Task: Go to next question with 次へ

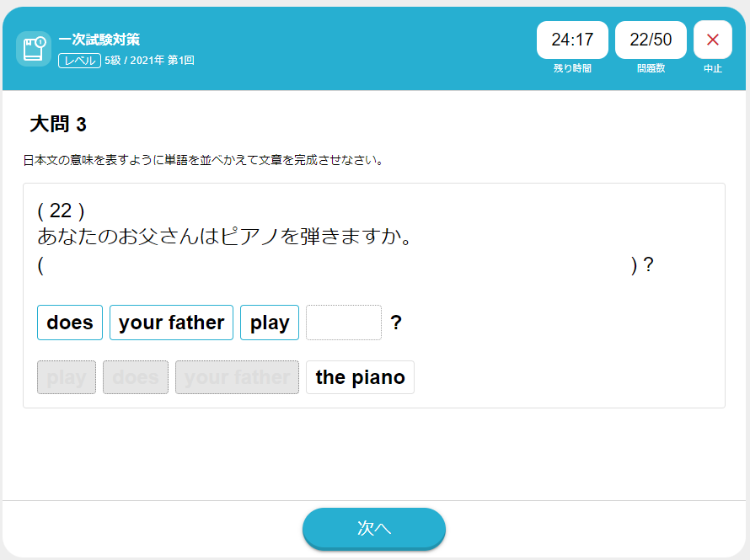Action: pyautogui.click(x=374, y=528)
